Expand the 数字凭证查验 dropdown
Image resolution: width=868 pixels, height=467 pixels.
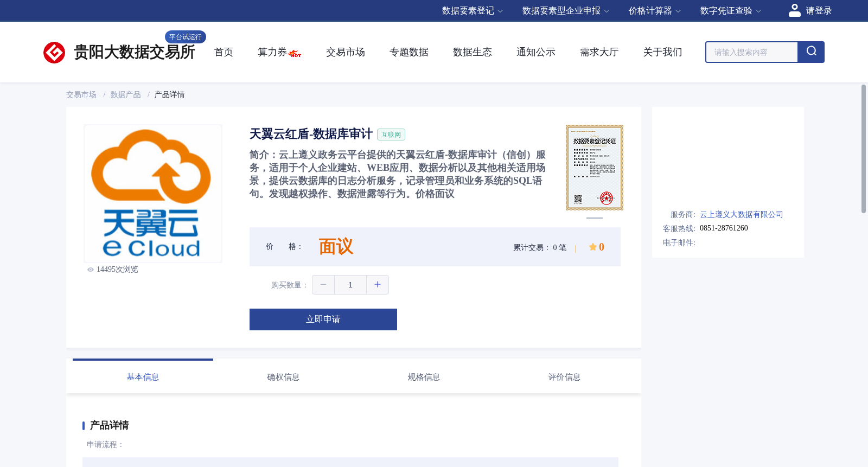point(731,11)
